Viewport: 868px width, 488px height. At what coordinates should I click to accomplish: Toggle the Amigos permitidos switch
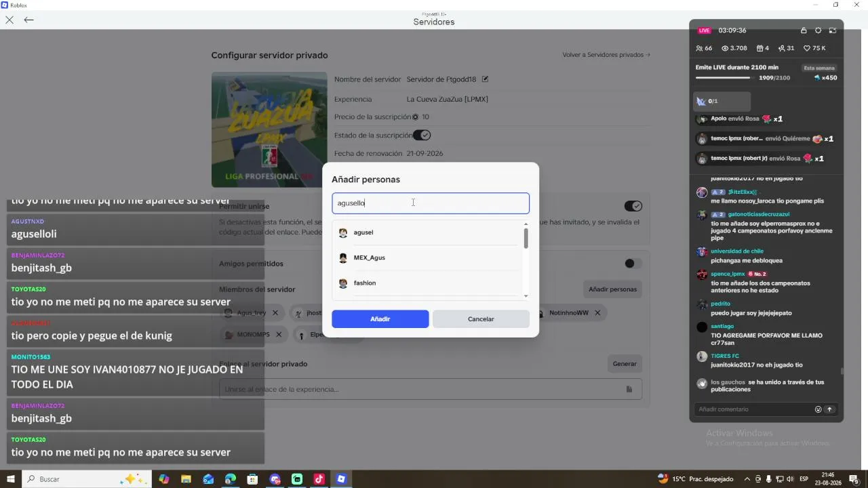[x=633, y=264]
